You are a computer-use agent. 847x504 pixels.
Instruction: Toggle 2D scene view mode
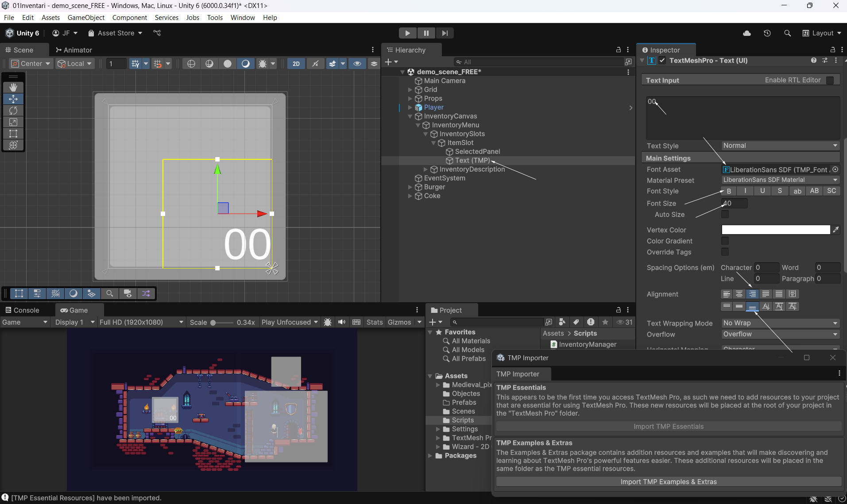tap(296, 64)
